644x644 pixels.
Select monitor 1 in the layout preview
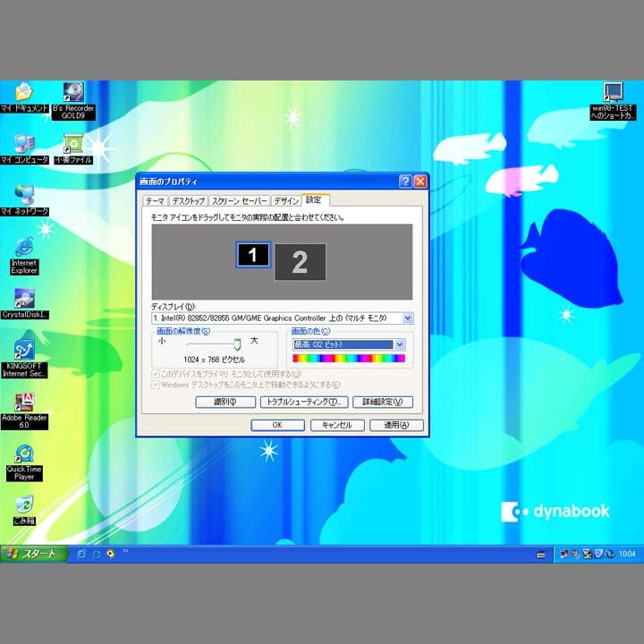click(x=253, y=255)
